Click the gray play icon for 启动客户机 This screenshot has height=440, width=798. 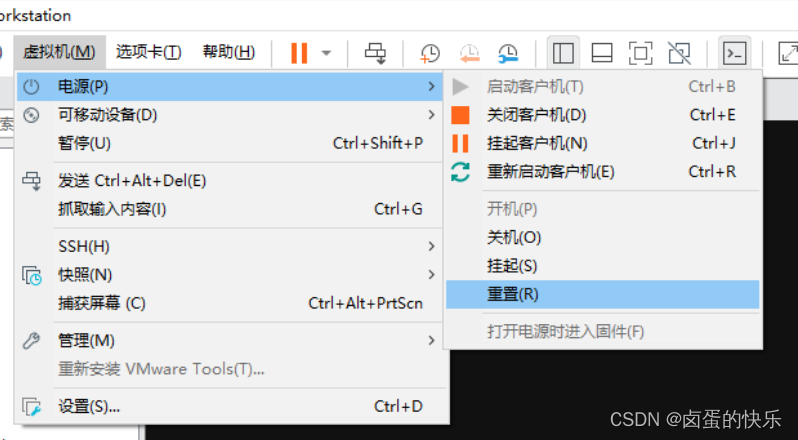pyautogui.click(x=460, y=86)
